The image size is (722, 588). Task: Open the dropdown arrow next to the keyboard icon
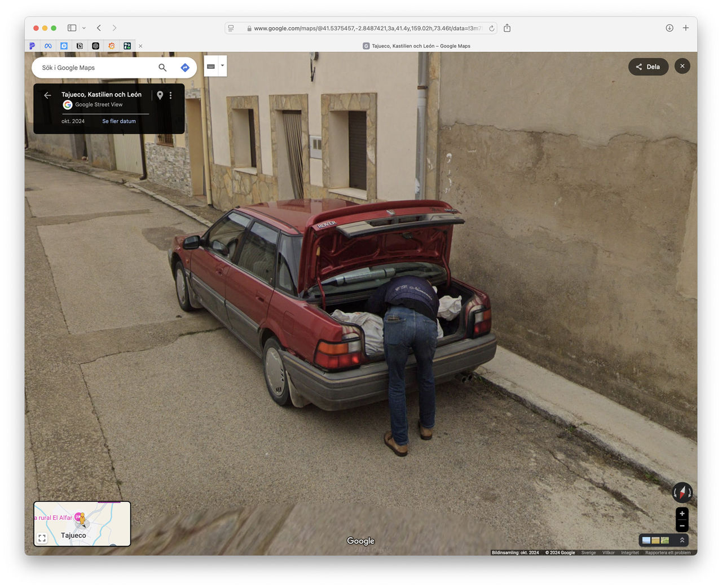tap(222, 65)
